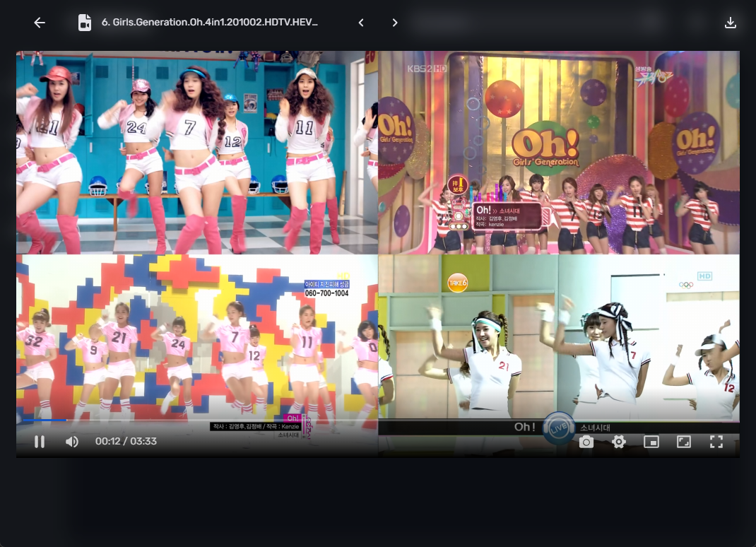756x547 pixels.
Task: Click the 00:12 / 03:33 time display
Action: tap(126, 441)
